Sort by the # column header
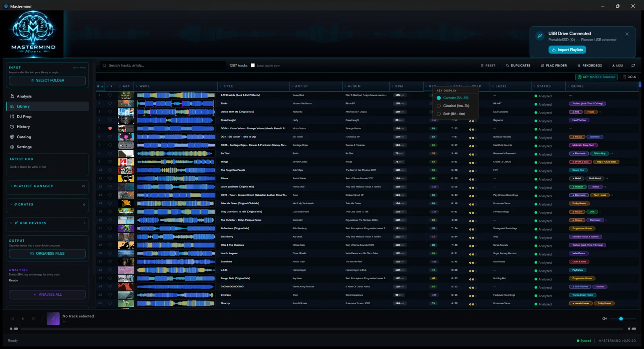The width and height of the screenshot is (644, 349). tap(100, 86)
